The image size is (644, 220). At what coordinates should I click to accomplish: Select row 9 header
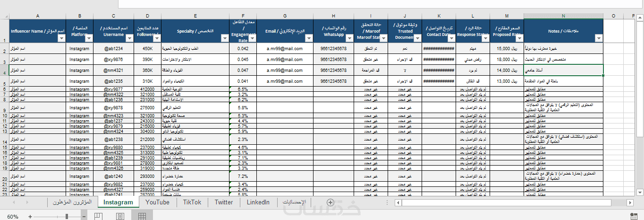click(4, 108)
